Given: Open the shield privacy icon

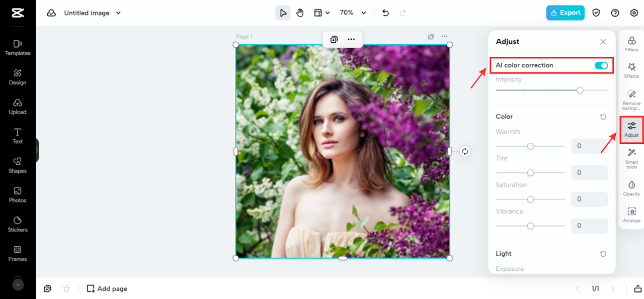Looking at the screenshot, I should [596, 13].
